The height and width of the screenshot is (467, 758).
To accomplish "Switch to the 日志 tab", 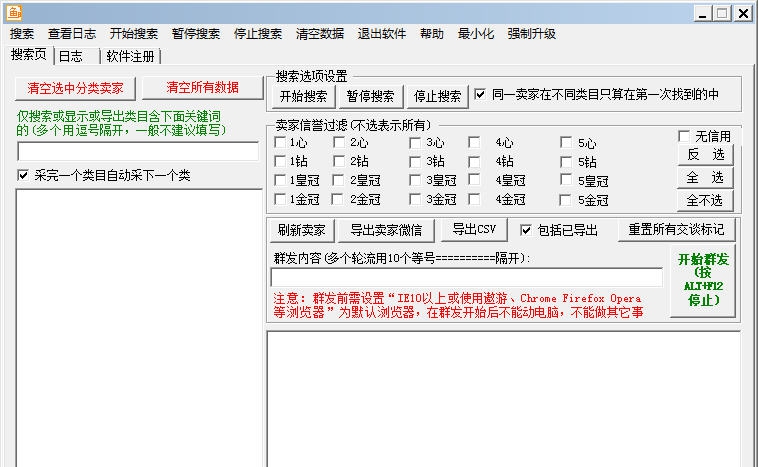I will (x=76, y=57).
